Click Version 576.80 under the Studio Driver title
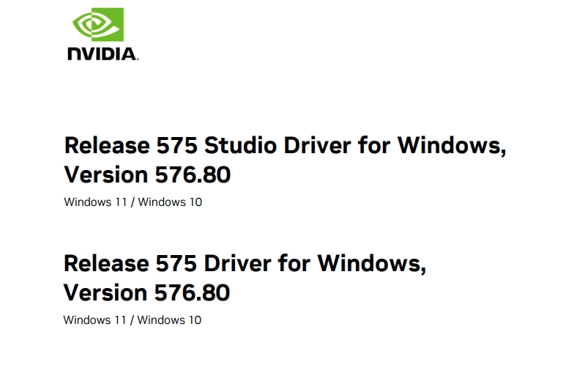The image size is (588, 365). tap(147, 175)
